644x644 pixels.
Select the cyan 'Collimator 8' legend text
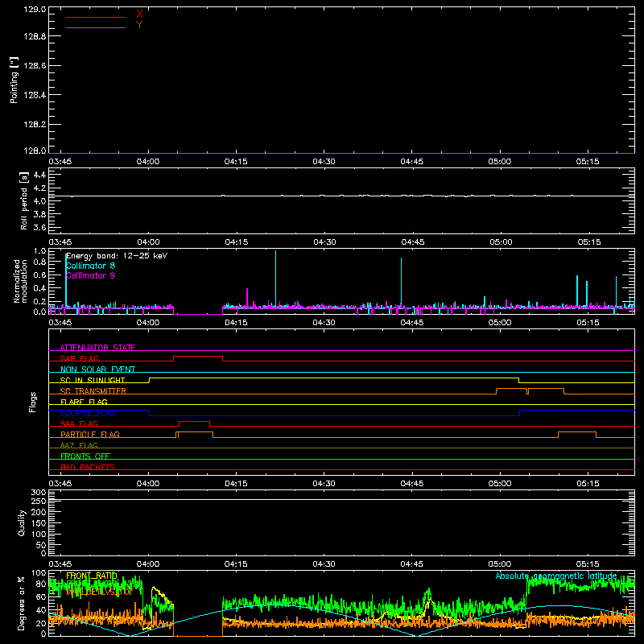pyautogui.click(x=90, y=266)
